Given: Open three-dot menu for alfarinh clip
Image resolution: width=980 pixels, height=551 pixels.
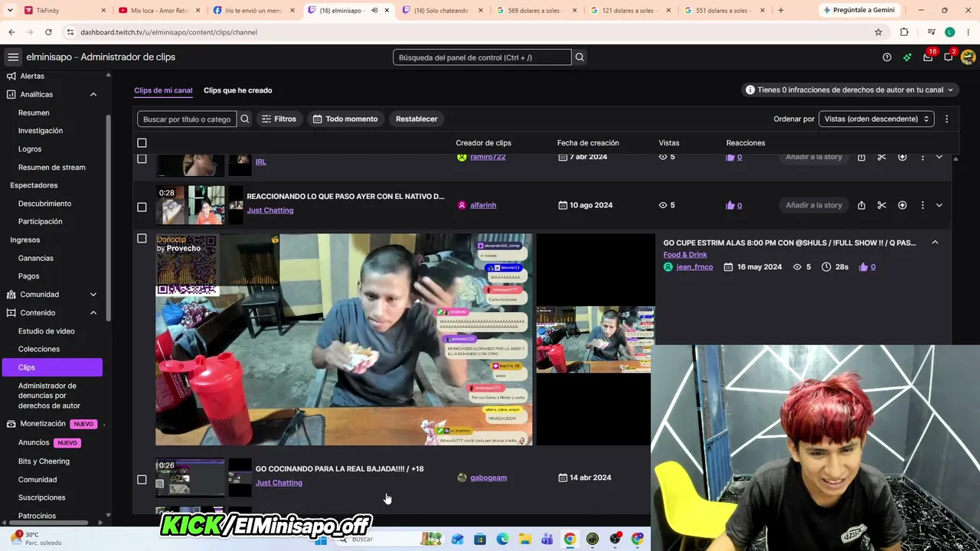Looking at the screenshot, I should point(923,205).
